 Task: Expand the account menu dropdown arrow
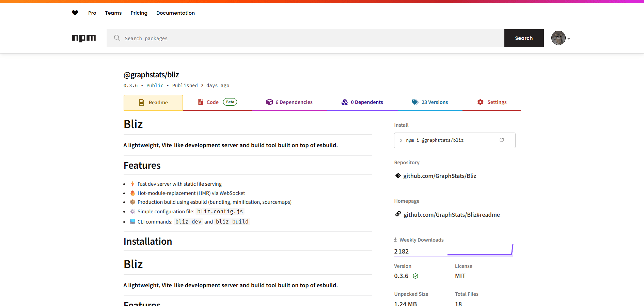569,39
